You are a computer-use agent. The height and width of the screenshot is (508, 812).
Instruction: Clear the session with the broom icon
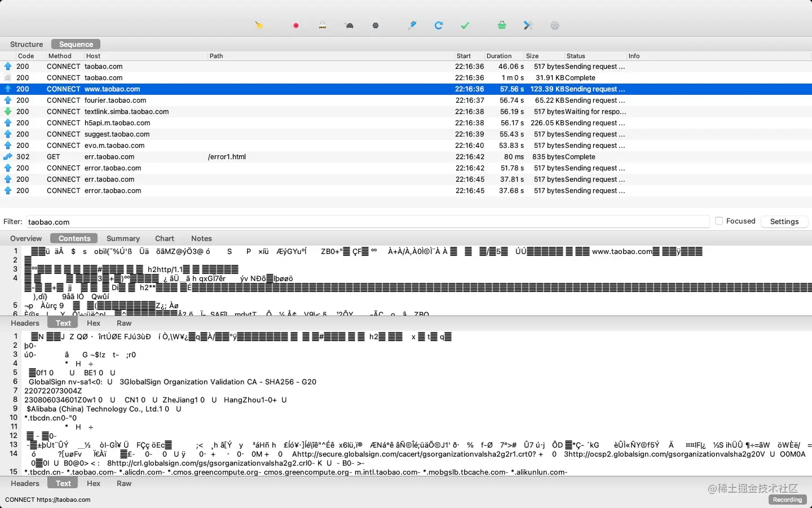click(259, 25)
